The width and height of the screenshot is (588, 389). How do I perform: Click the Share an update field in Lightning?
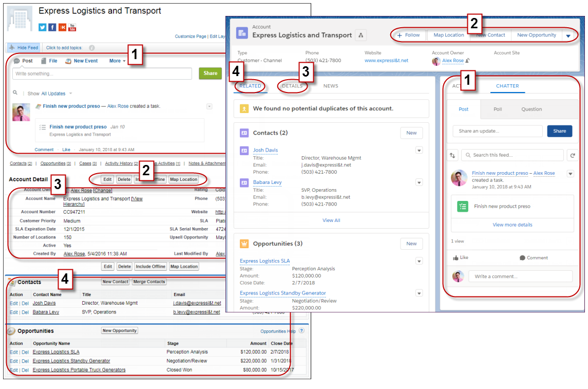click(498, 131)
